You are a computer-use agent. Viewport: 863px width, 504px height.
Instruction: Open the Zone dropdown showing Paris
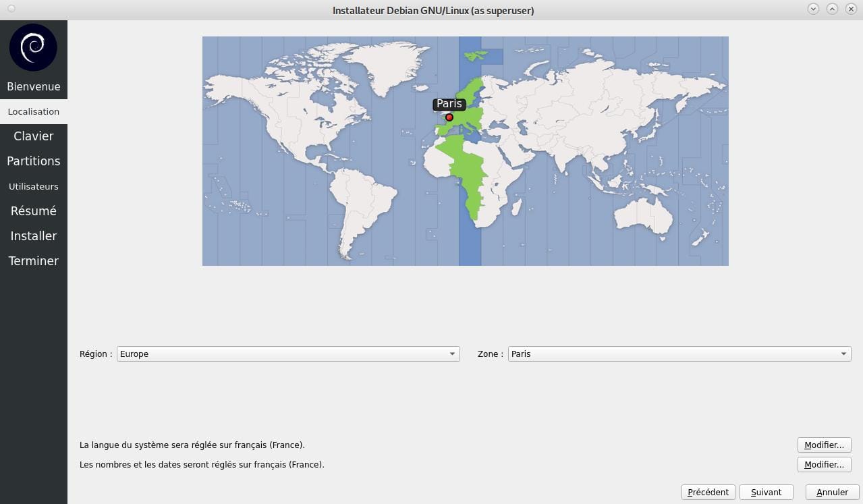click(x=679, y=354)
